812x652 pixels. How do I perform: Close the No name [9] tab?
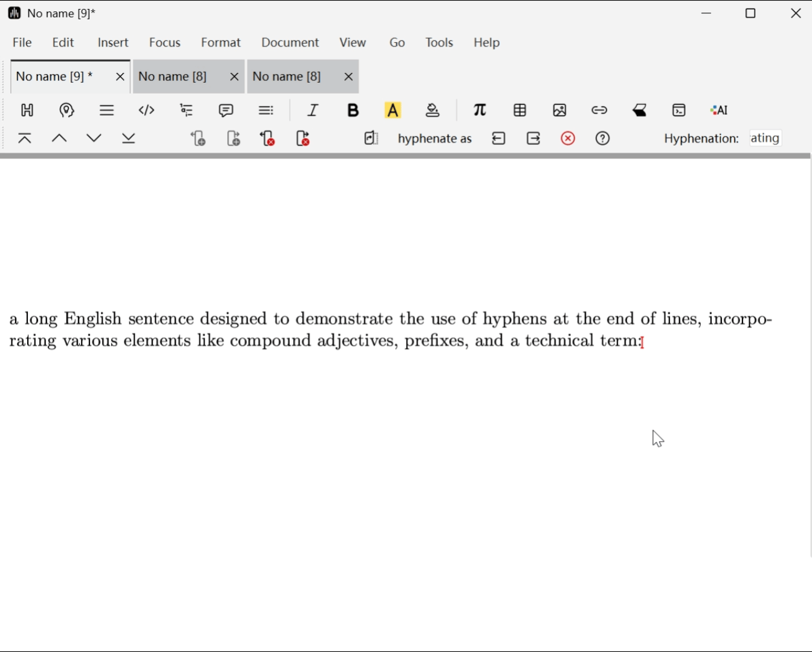click(x=120, y=77)
